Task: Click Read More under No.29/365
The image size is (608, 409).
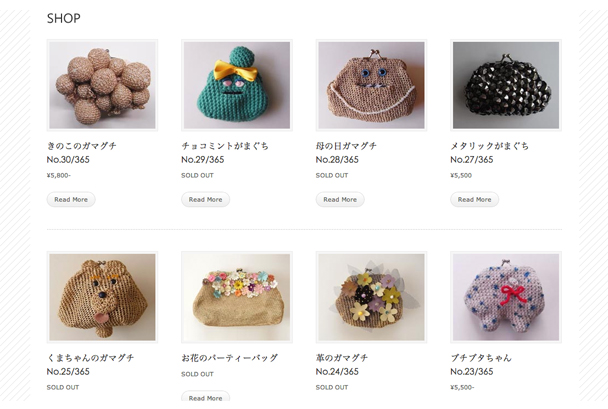Action: click(206, 199)
